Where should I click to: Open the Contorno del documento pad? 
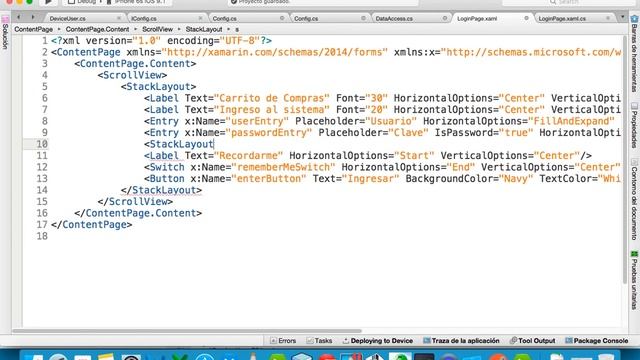[x=634, y=200]
